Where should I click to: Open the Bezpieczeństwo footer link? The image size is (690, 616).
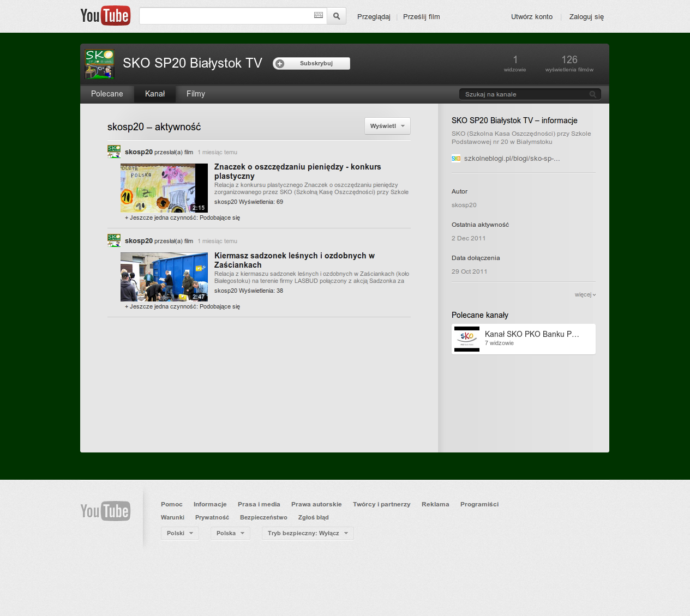pyautogui.click(x=263, y=517)
